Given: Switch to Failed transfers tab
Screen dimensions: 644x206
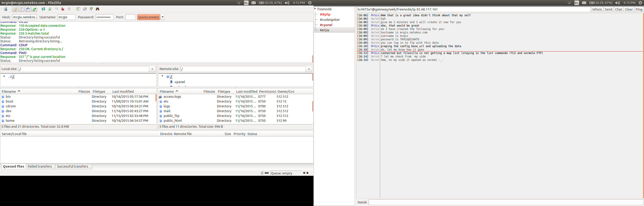Looking at the screenshot, I should 40,167.
